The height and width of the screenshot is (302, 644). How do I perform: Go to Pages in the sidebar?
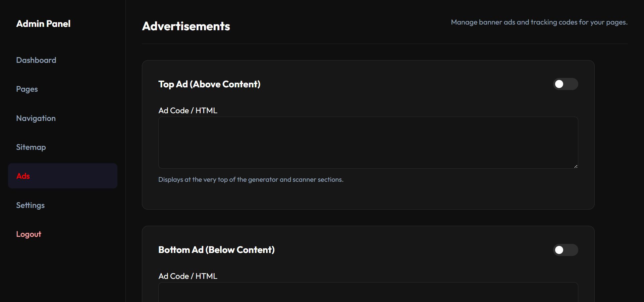click(x=27, y=89)
